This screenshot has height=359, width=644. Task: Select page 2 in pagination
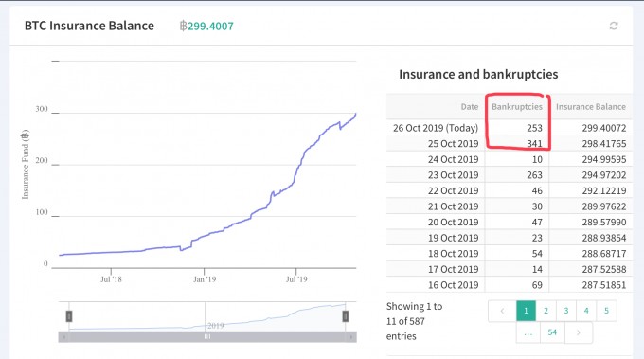tap(546, 311)
